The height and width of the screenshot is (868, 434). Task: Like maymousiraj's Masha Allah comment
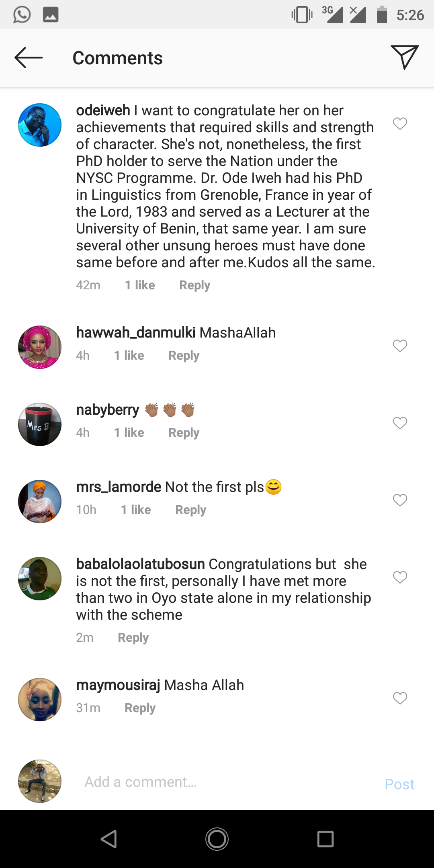(x=400, y=698)
